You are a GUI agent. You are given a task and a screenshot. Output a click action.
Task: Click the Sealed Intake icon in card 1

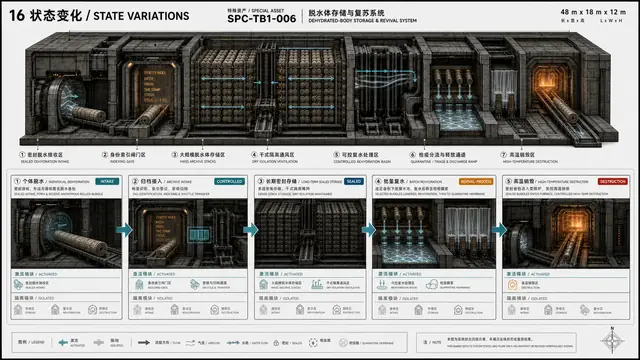[19, 284]
